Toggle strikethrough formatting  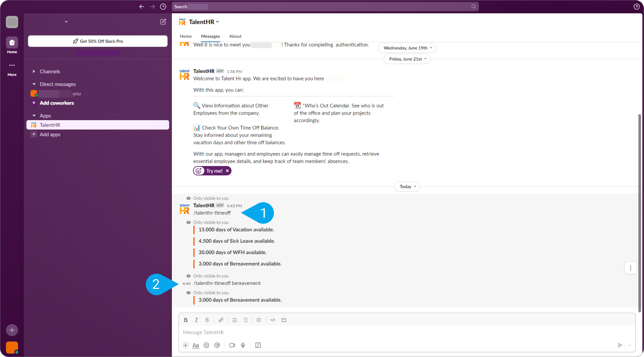tap(207, 320)
